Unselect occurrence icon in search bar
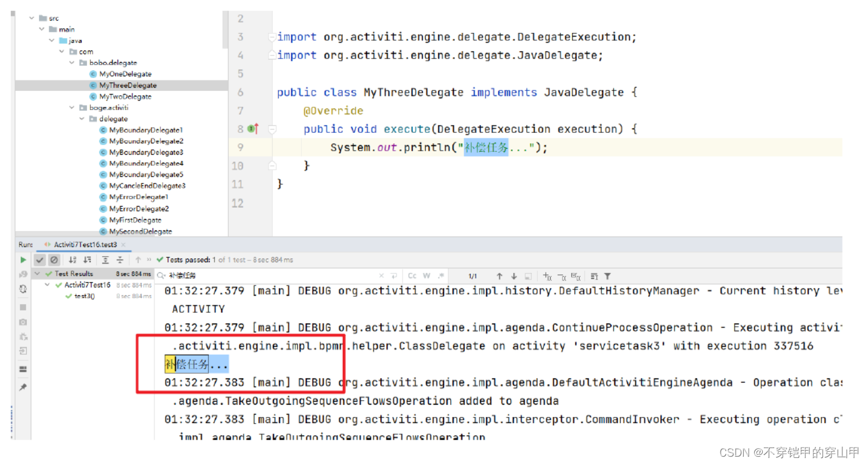The height and width of the screenshot is (464, 868). (x=562, y=276)
